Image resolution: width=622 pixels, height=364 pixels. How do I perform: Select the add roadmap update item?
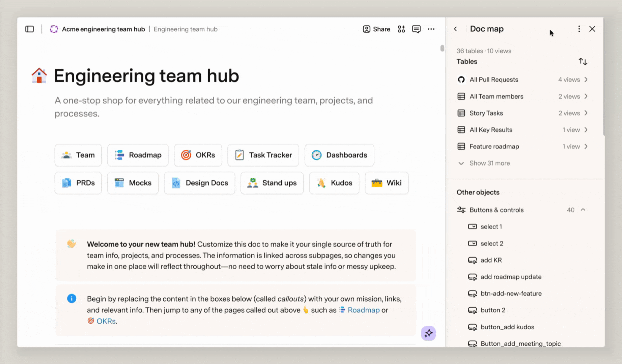pos(505,277)
